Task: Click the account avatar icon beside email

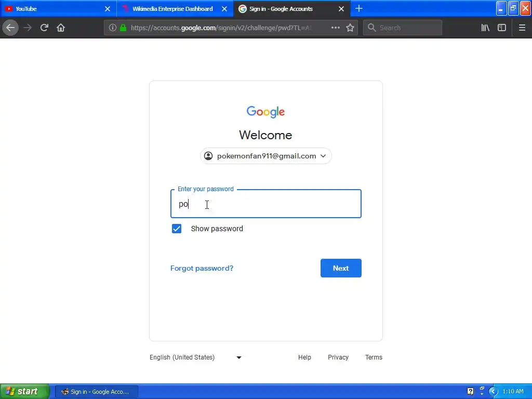Action: click(208, 156)
